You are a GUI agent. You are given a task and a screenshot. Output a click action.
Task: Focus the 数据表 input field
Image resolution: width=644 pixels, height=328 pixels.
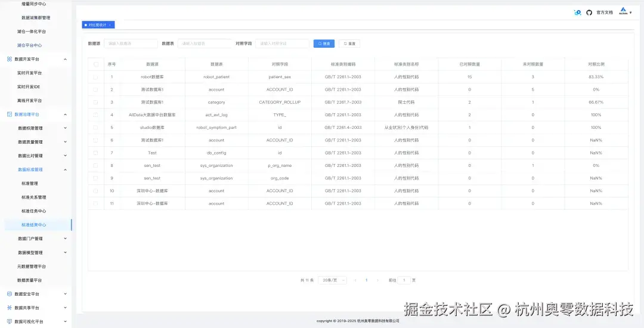point(205,44)
